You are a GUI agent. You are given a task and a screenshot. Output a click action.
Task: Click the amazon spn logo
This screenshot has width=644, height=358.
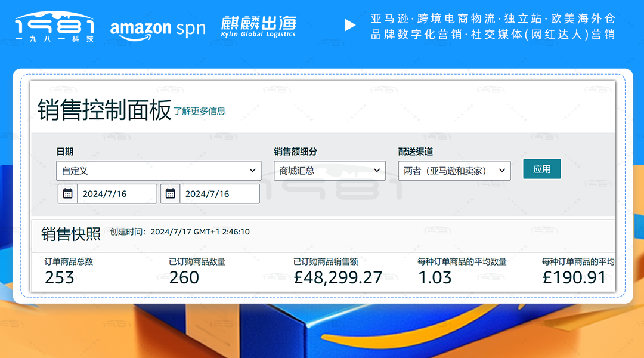click(158, 29)
